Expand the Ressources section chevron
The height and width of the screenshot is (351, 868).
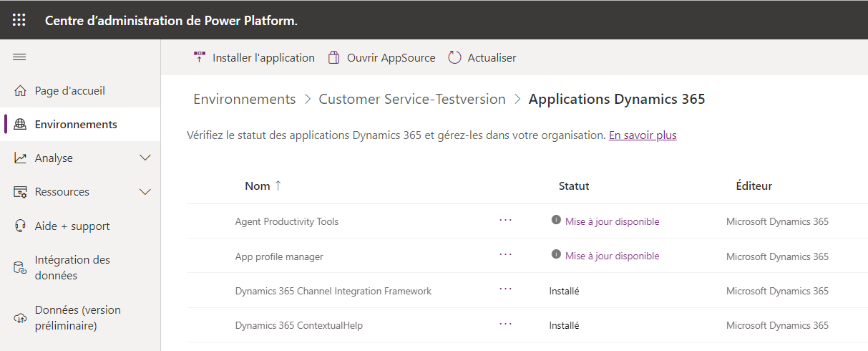tap(145, 192)
